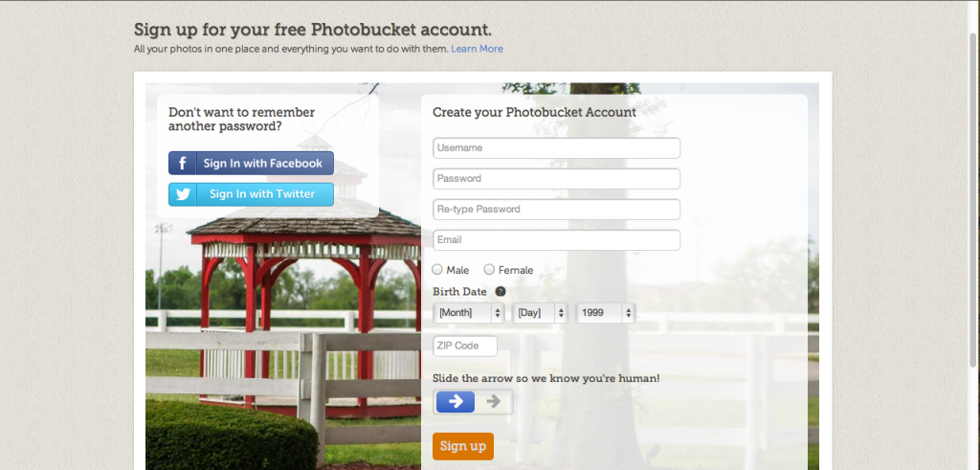Viewport: 980px width, 470px height.
Task: Click Sign In with Facebook button
Action: click(252, 163)
